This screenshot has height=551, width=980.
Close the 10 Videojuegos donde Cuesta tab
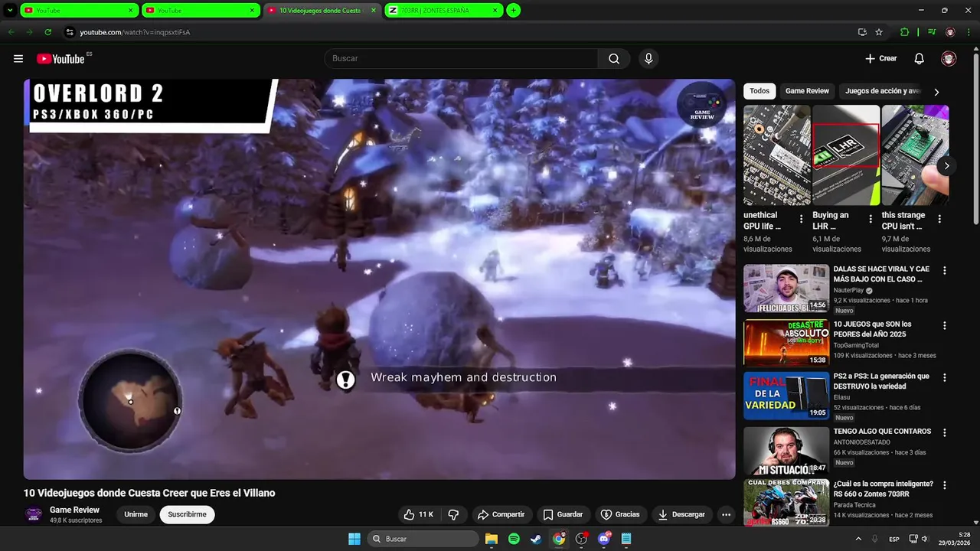(x=374, y=11)
